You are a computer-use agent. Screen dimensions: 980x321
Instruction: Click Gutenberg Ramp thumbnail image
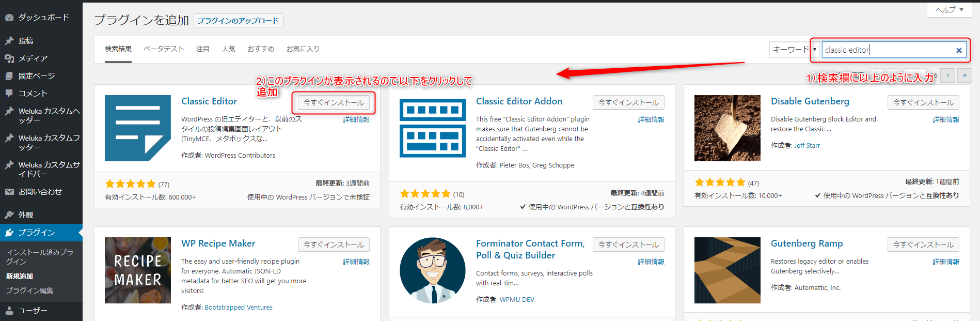(728, 270)
